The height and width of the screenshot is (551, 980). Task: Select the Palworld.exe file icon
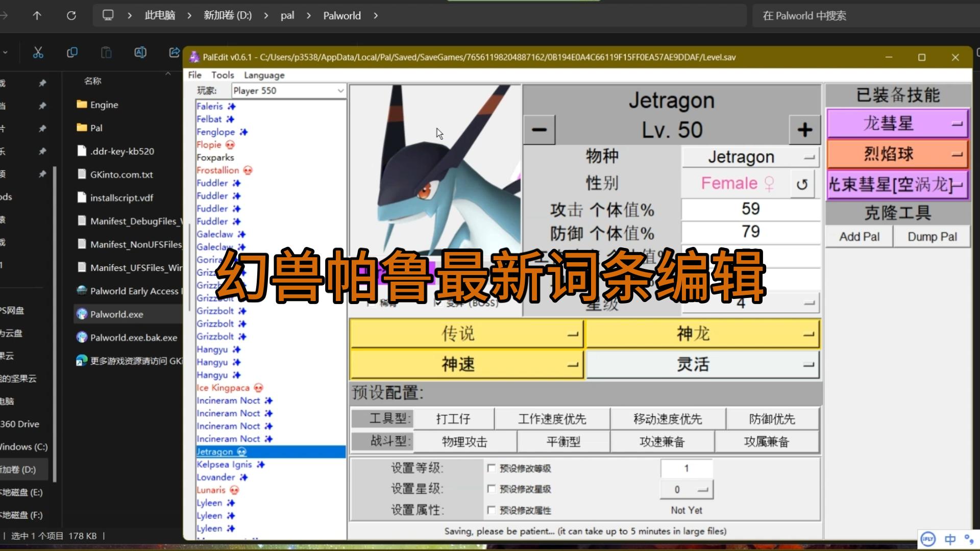pyautogui.click(x=82, y=314)
